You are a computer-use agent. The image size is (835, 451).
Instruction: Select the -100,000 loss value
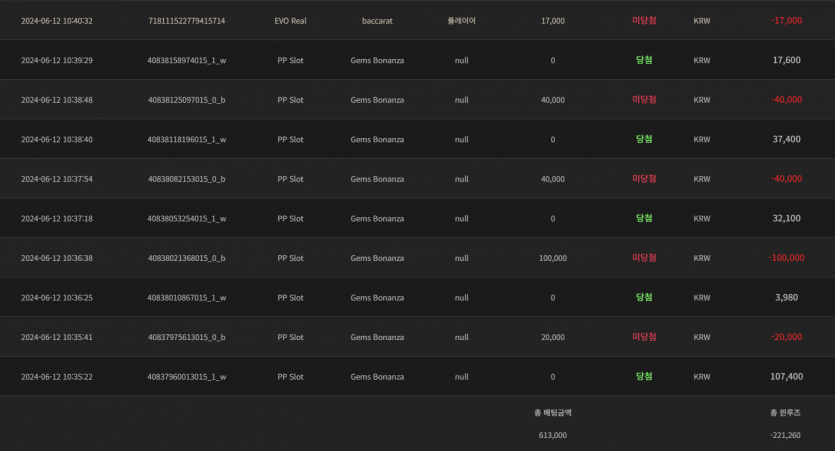786,257
